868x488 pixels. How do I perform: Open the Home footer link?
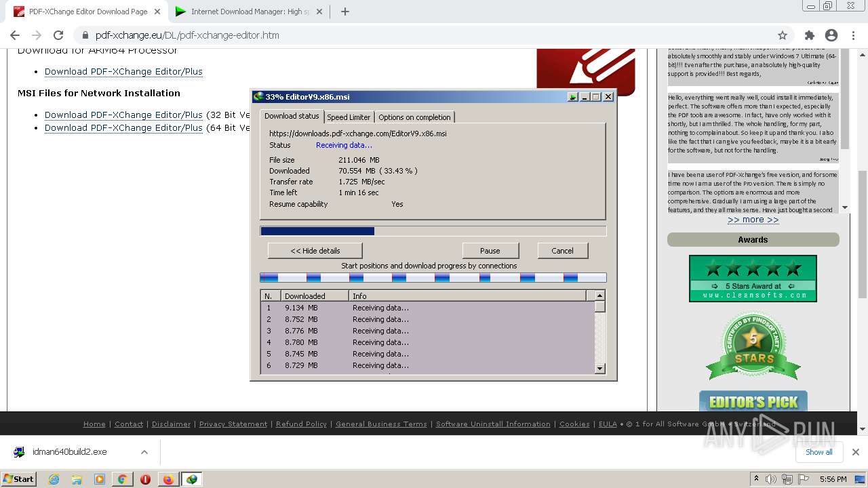pyautogui.click(x=94, y=424)
